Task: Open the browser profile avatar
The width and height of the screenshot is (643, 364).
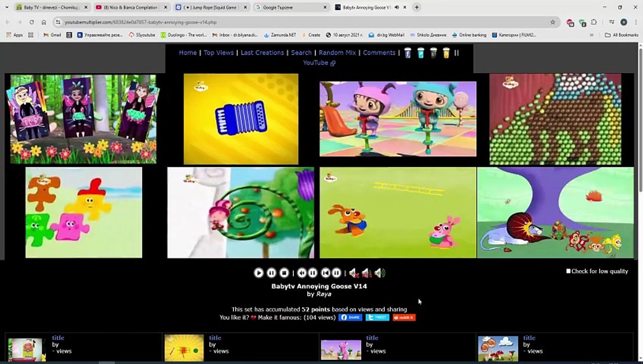Action: pyautogui.click(x=624, y=22)
